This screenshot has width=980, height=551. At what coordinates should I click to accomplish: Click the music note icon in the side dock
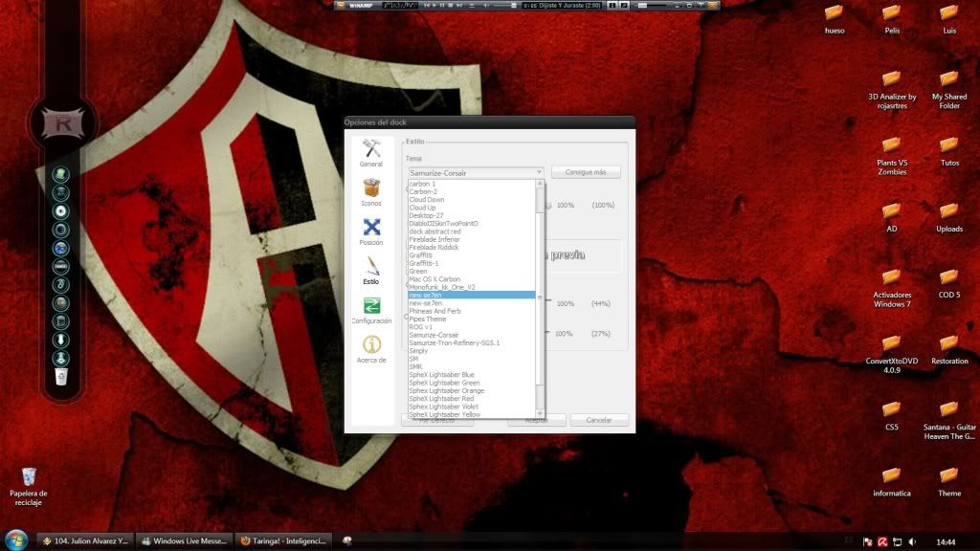pyautogui.click(x=60, y=285)
